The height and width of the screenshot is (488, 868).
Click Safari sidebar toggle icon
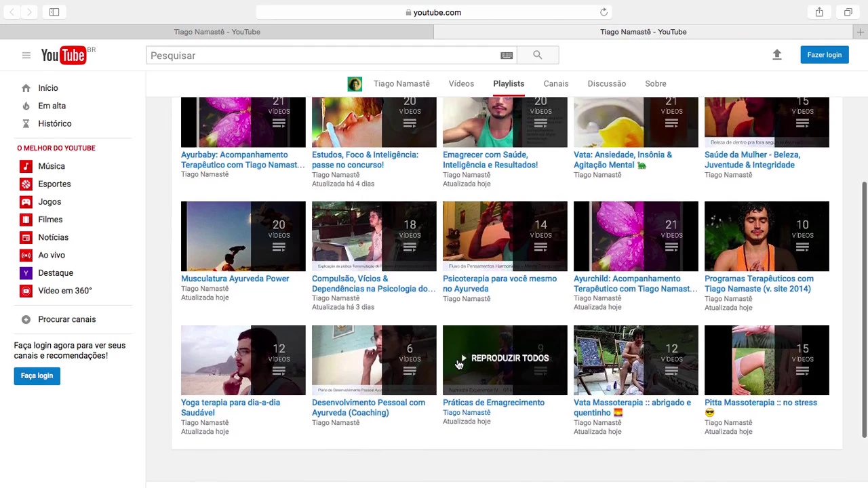(54, 12)
